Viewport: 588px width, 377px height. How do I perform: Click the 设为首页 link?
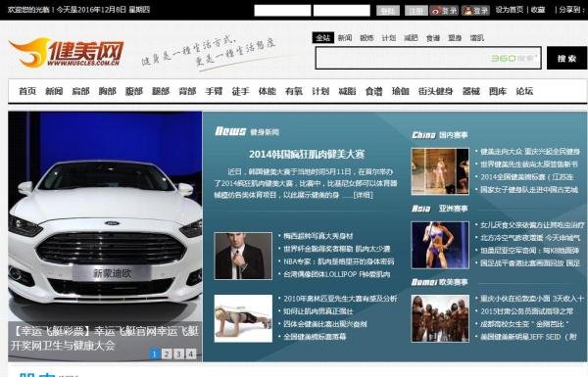coord(510,10)
